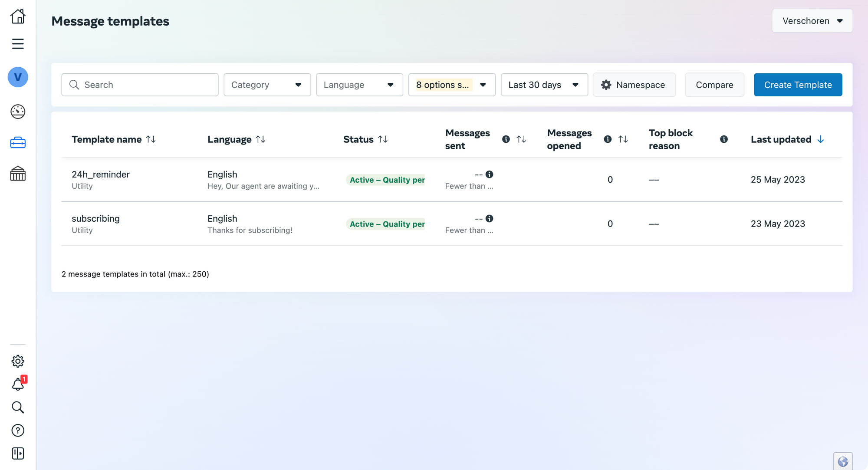Open the Last 30 days dropdown
868x470 pixels.
coord(544,85)
